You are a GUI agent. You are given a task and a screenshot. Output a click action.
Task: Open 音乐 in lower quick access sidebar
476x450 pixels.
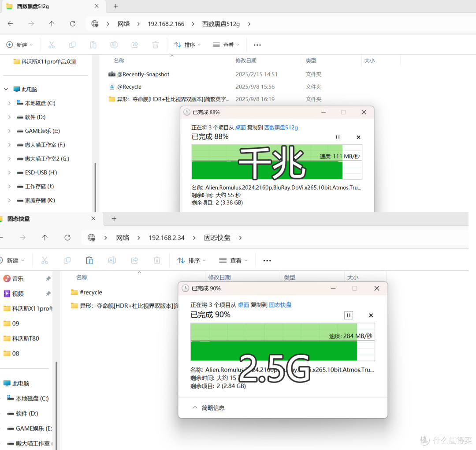click(18, 279)
